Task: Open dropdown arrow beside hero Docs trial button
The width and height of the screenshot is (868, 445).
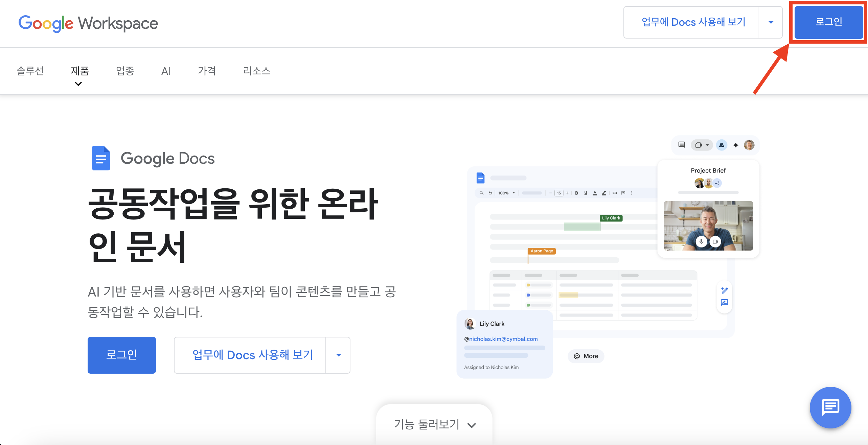Action: (x=338, y=355)
